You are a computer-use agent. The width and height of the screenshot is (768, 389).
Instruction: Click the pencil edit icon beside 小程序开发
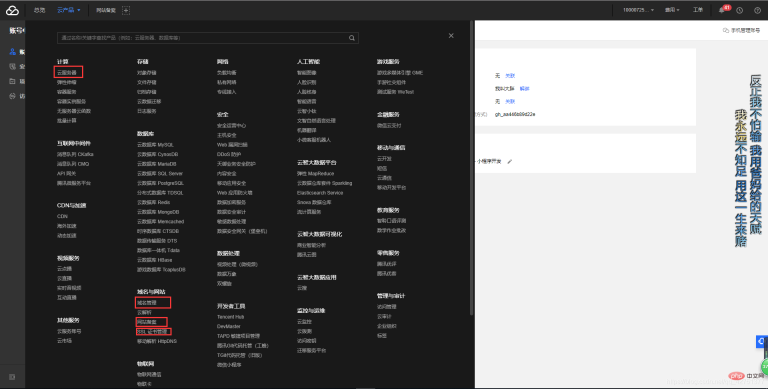click(x=510, y=161)
